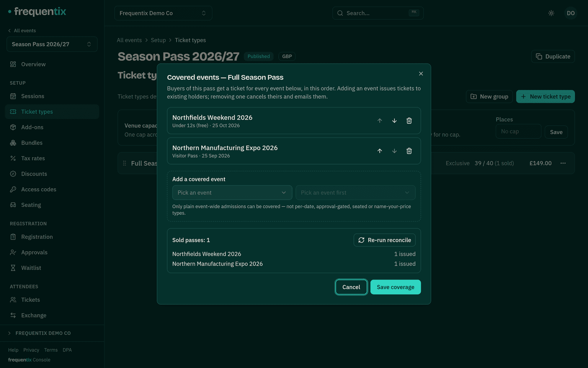Screen dimensions: 588x368
Task: Open Terms footer link
Action: [51, 350]
